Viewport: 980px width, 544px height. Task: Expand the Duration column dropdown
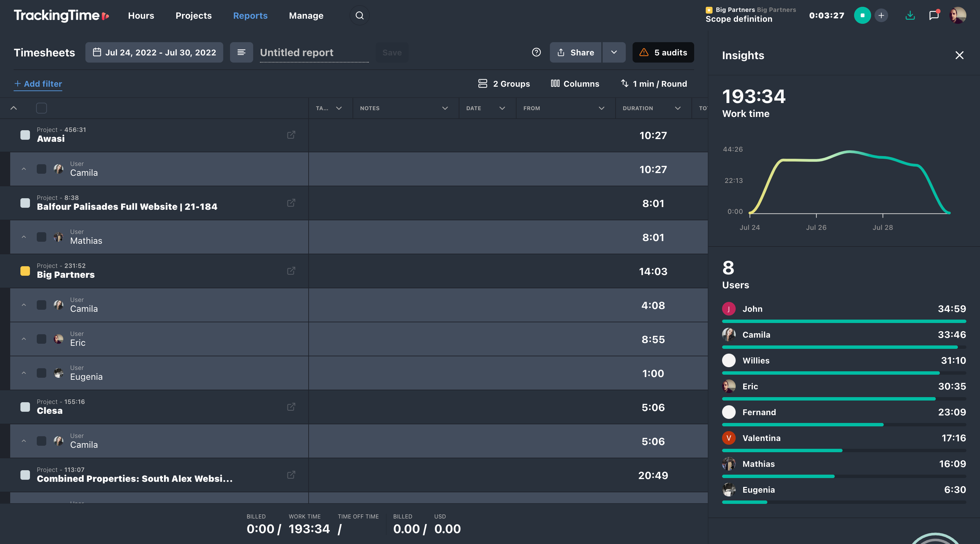pyautogui.click(x=677, y=108)
